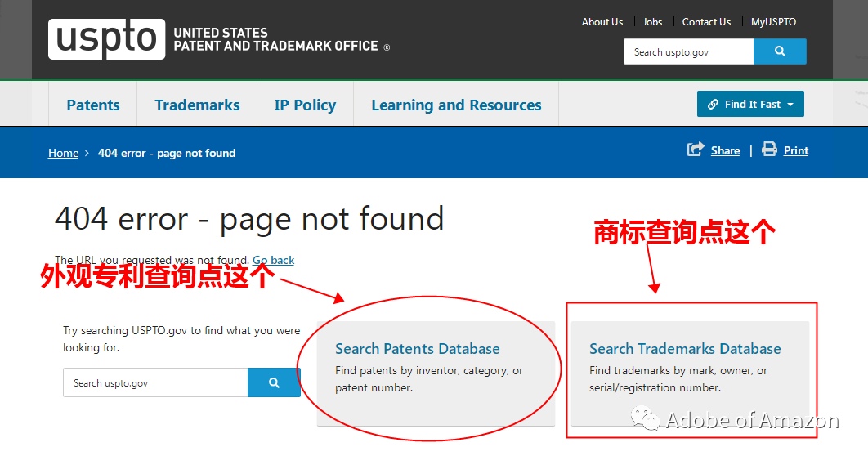The image size is (868, 456).
Task: Click the Share link text
Action: (725, 150)
